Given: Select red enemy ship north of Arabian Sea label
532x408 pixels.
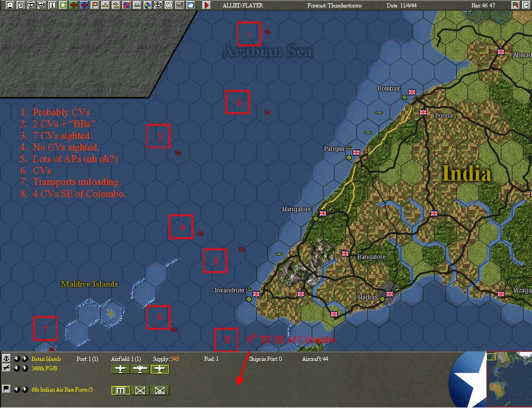Looking at the screenshot, I should (267, 32).
